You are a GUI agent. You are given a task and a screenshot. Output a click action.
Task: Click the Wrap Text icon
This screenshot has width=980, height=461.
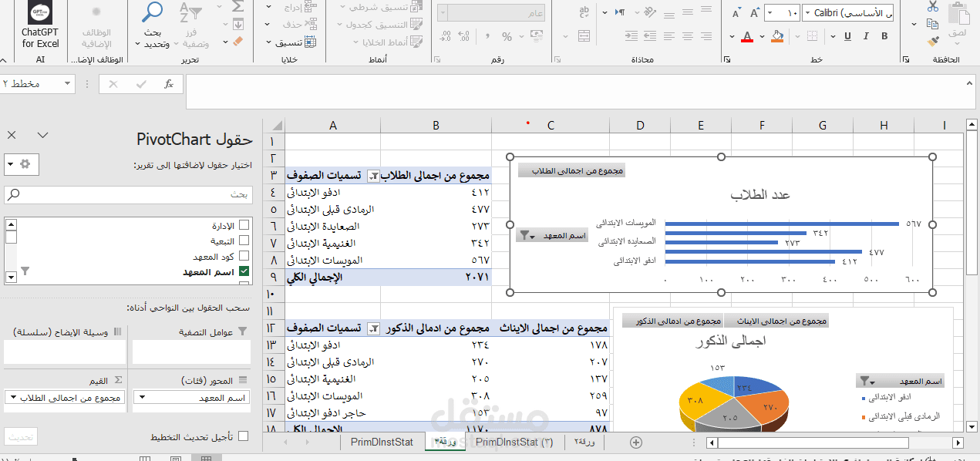[x=584, y=13]
